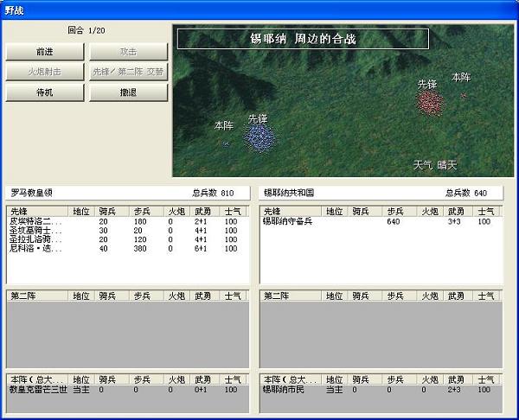Viewport: 519px width, 420px height.
Task: Click the 总兵数 810 total
Action: [x=213, y=193]
